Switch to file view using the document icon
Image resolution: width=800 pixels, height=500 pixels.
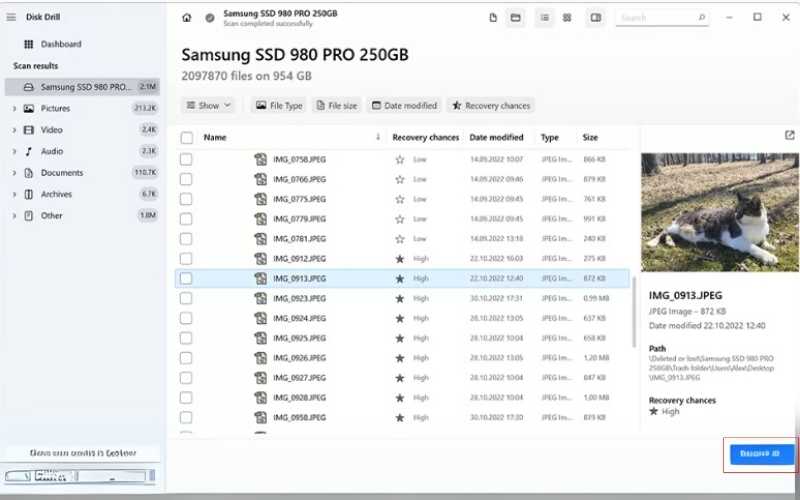tap(493, 18)
